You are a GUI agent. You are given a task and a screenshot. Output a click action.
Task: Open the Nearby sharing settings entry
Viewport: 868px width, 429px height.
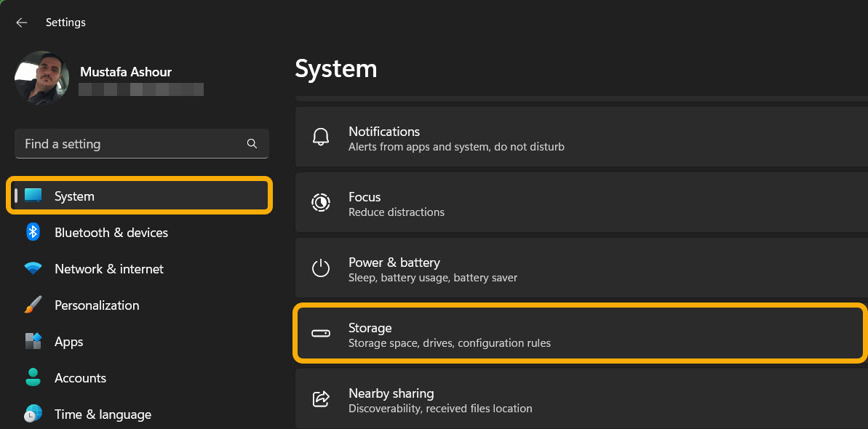580,398
